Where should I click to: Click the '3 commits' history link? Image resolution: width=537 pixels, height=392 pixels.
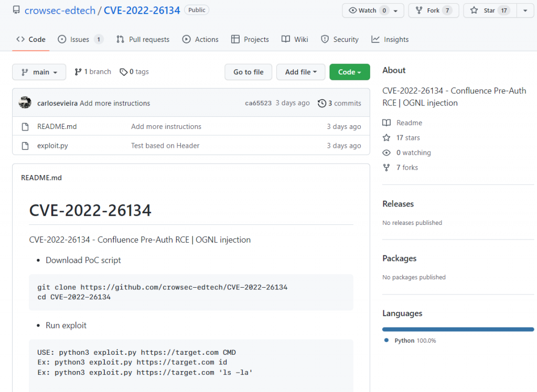(343, 103)
